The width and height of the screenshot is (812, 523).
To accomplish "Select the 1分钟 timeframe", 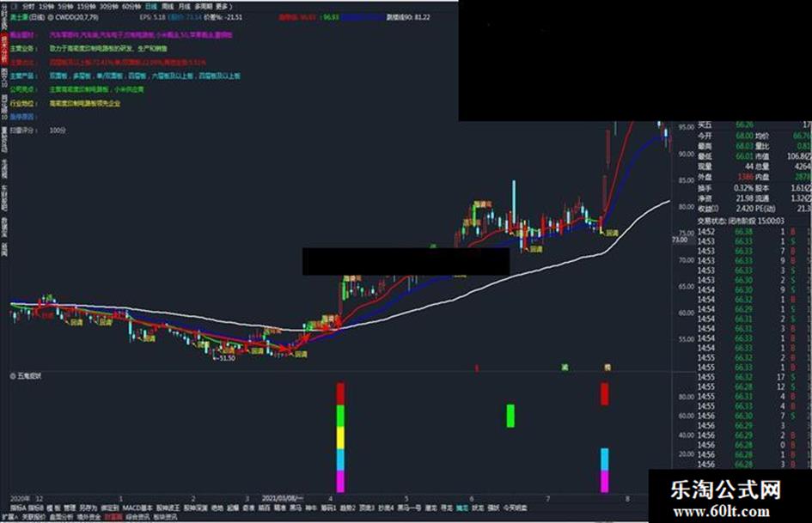I will (x=46, y=7).
